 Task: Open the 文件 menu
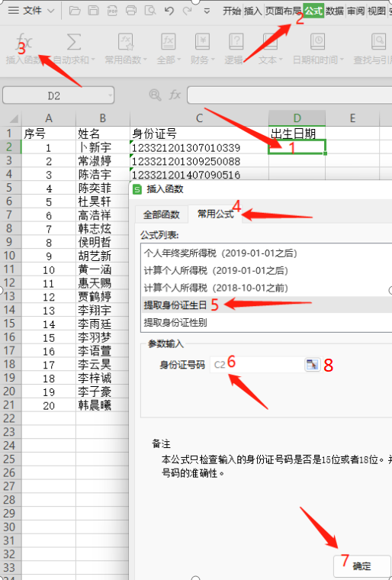click(31, 11)
